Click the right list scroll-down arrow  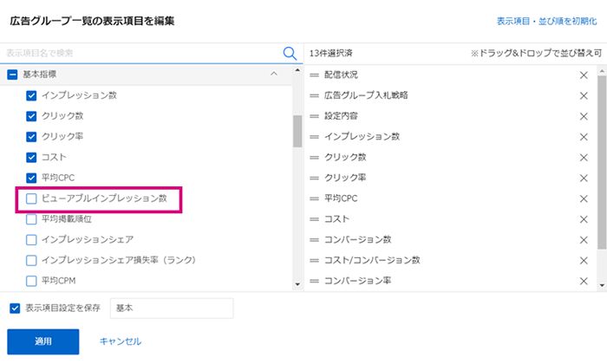pos(602,285)
